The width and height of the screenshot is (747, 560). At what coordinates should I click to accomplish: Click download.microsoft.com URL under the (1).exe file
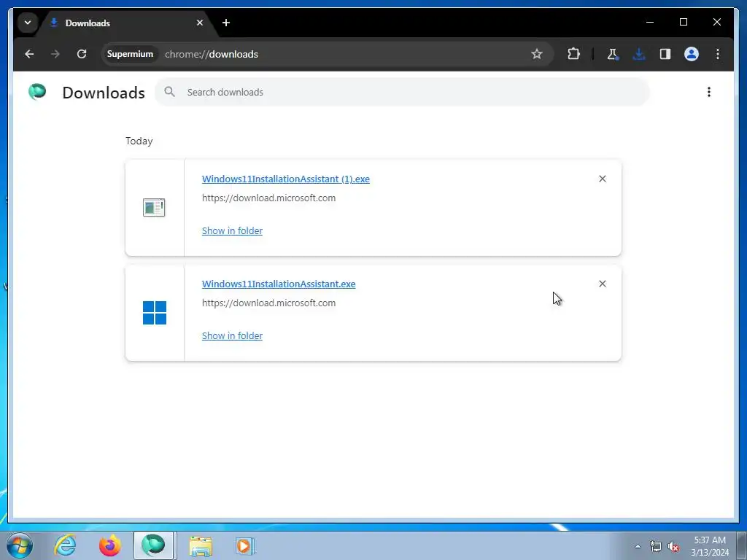point(268,198)
